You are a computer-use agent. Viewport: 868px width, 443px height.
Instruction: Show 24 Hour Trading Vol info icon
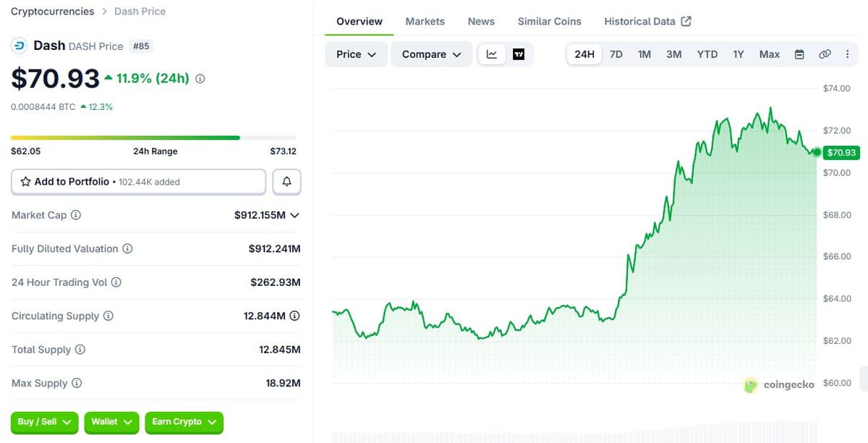[x=116, y=282]
